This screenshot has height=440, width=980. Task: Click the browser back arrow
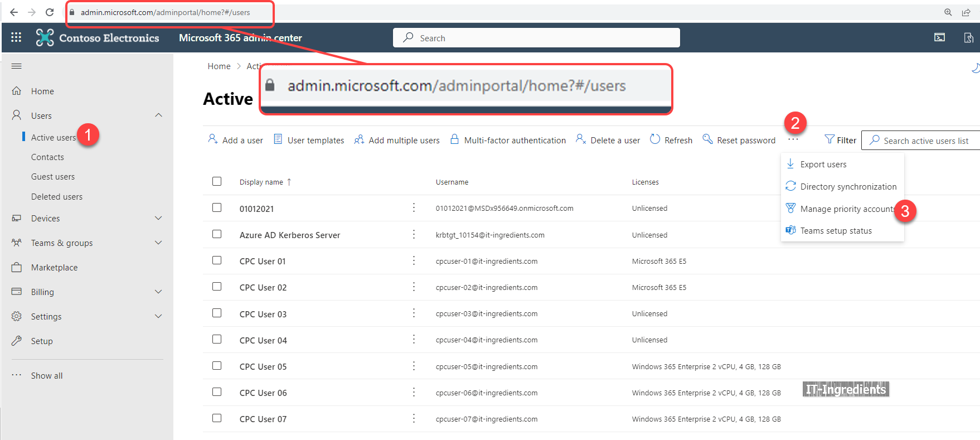[14, 12]
